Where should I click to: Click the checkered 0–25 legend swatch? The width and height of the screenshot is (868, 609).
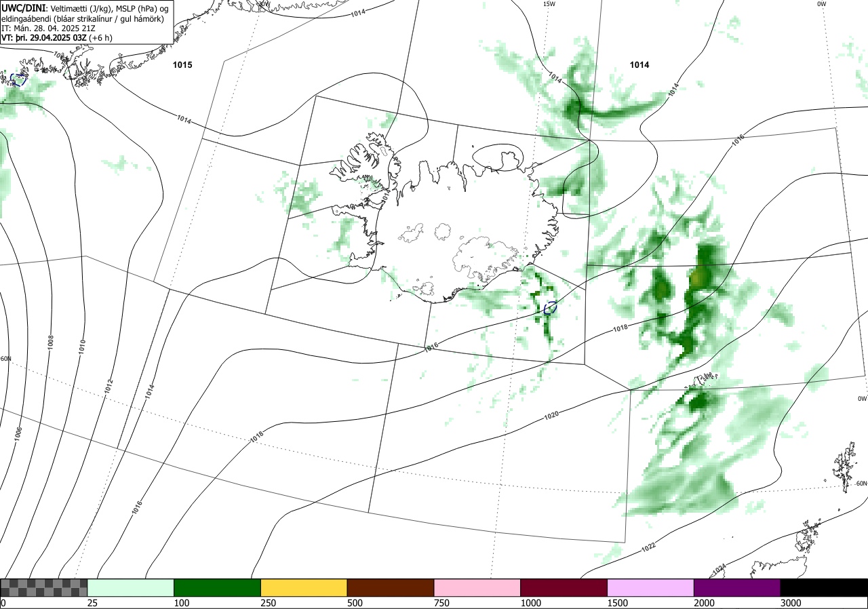pos(44,587)
